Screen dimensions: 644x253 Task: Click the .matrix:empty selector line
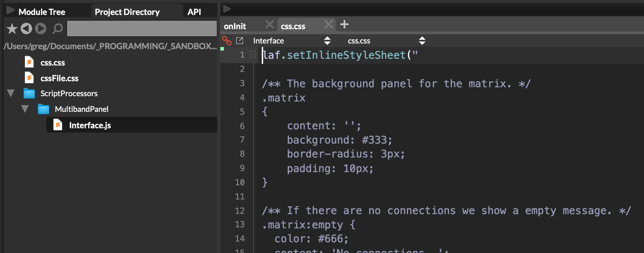(x=309, y=225)
